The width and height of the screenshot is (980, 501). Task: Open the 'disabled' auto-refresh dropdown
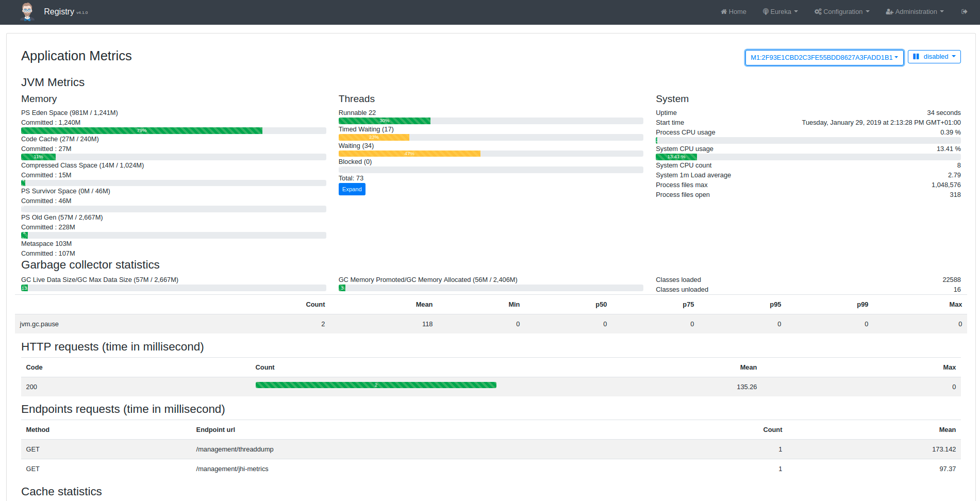pyautogui.click(x=934, y=57)
